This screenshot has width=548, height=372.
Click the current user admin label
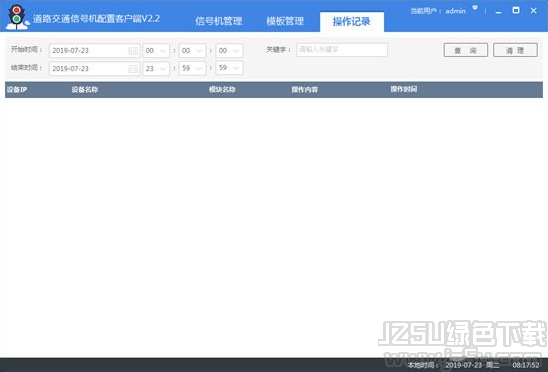click(x=438, y=11)
